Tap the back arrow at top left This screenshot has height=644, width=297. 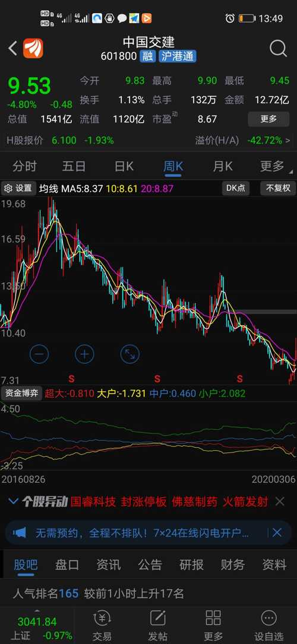coord(12,49)
